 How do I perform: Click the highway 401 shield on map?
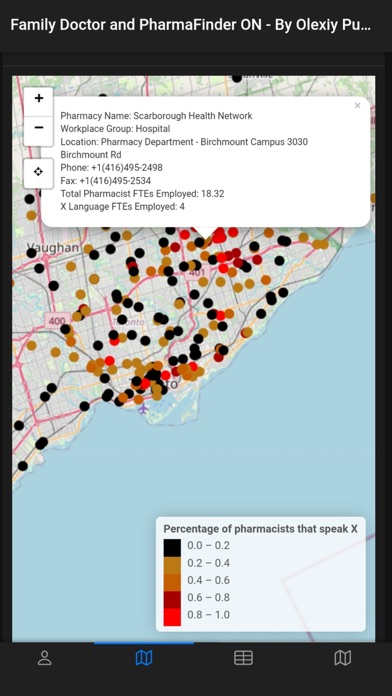(198, 273)
